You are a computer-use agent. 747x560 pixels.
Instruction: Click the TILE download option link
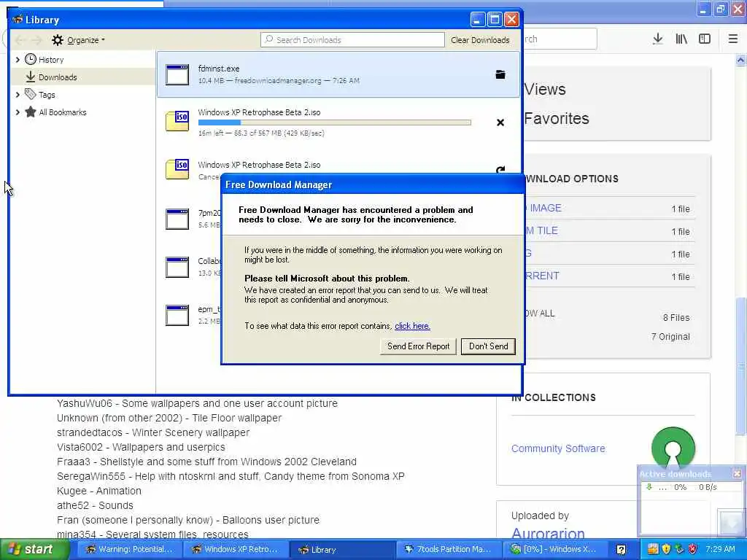coord(541,230)
